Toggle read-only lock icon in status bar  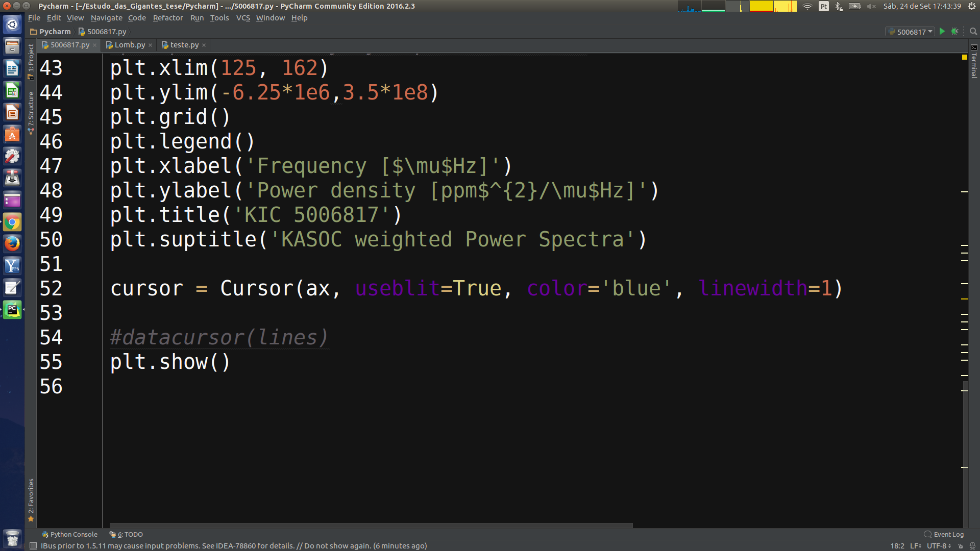click(x=960, y=546)
